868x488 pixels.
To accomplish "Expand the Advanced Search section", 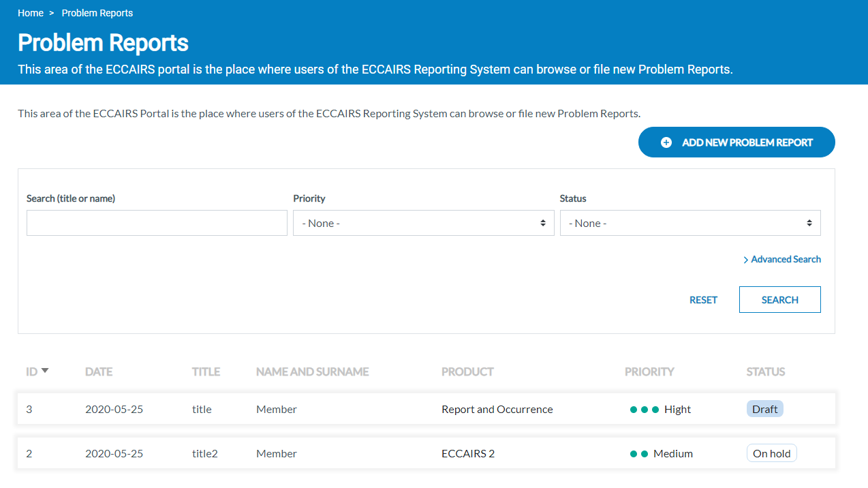I will [782, 259].
